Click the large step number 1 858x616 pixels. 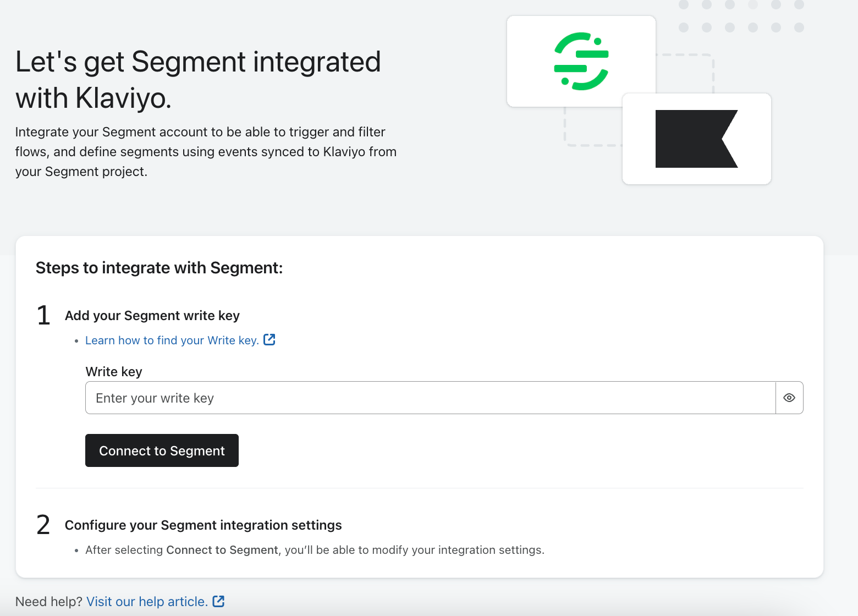(x=43, y=316)
